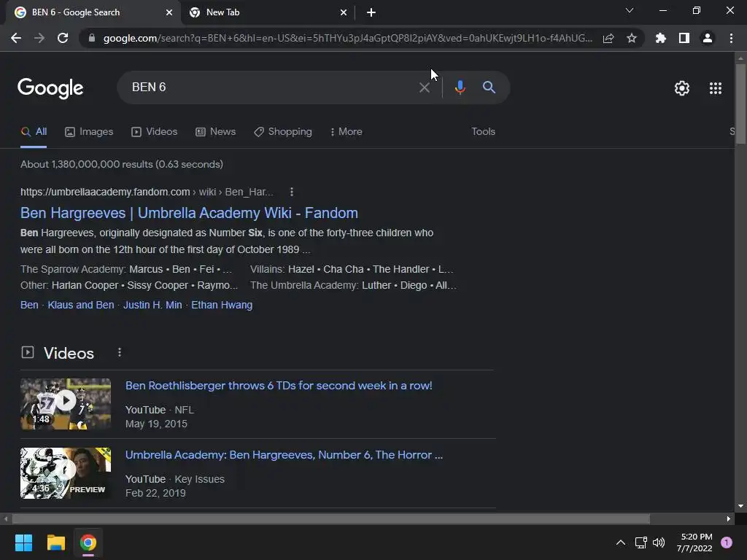The width and height of the screenshot is (747, 560).
Task: Open Ben Roethlisberger throws 6 TDs link
Action: pos(279,385)
